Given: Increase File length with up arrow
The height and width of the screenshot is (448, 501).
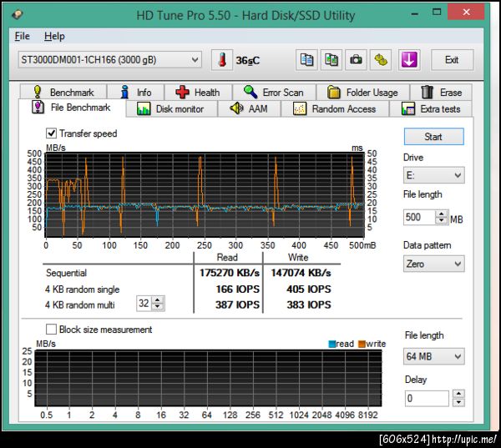Looking at the screenshot, I should click(442, 214).
